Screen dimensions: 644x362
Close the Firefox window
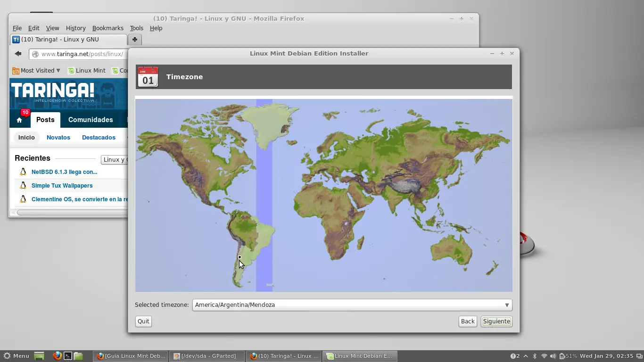[471, 19]
